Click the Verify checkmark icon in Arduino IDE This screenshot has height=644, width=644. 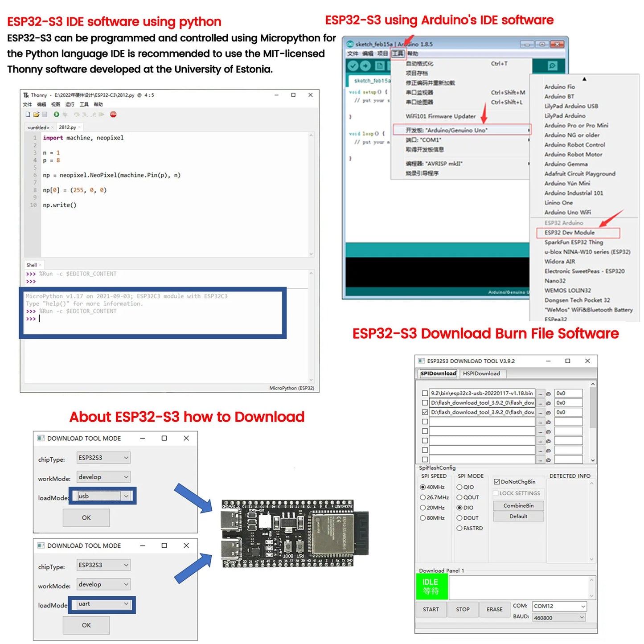[353, 66]
